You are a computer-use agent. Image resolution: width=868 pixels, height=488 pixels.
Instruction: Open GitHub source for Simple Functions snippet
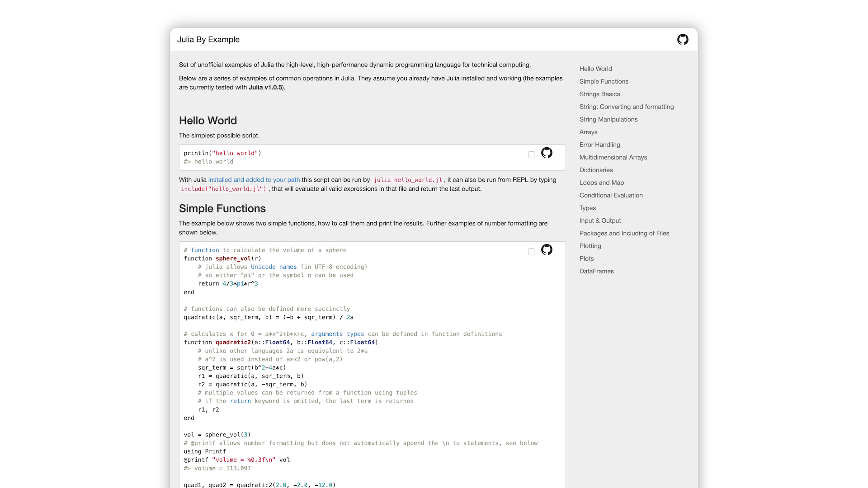pyautogui.click(x=547, y=250)
